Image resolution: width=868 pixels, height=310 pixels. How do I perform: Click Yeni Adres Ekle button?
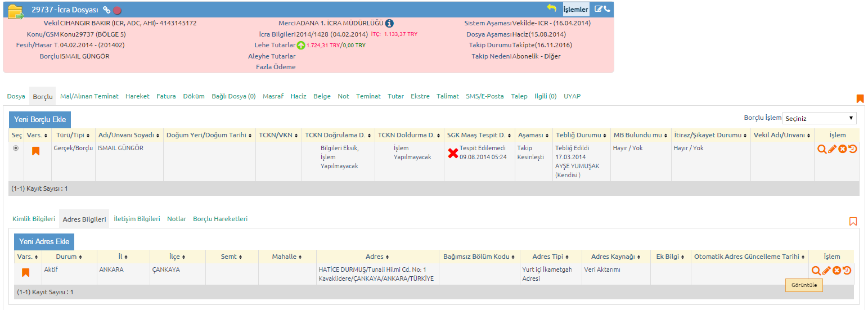pos(44,241)
